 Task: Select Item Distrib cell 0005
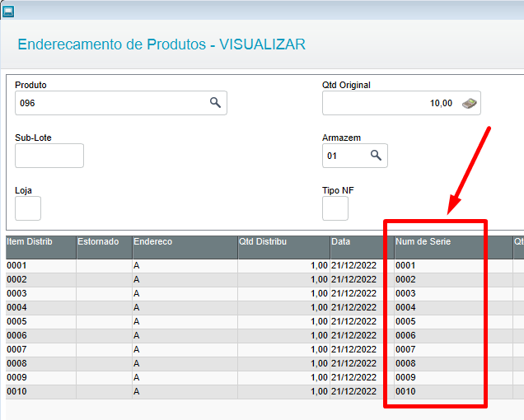(x=41, y=322)
